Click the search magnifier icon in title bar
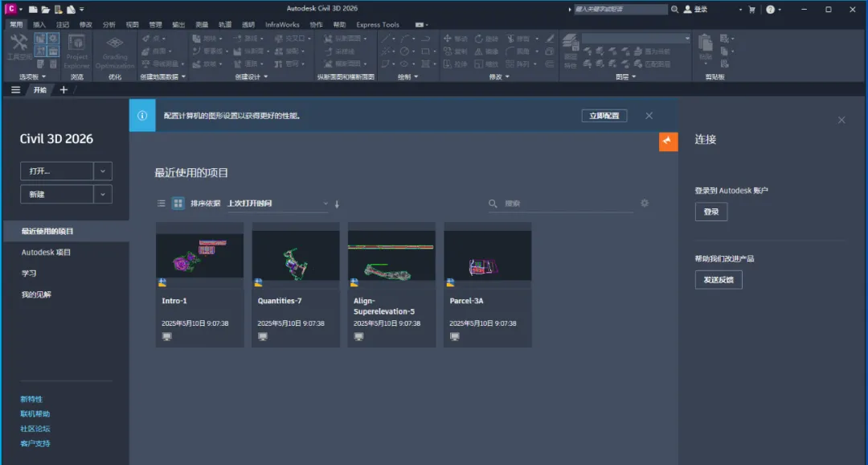 coord(674,10)
